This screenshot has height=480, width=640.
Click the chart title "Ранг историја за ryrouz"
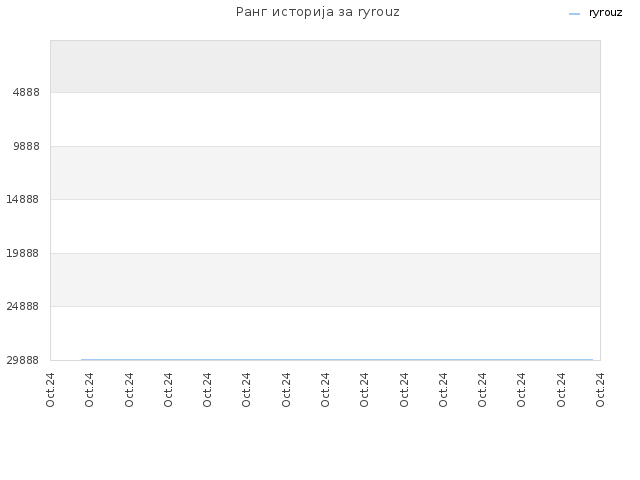click(x=318, y=12)
